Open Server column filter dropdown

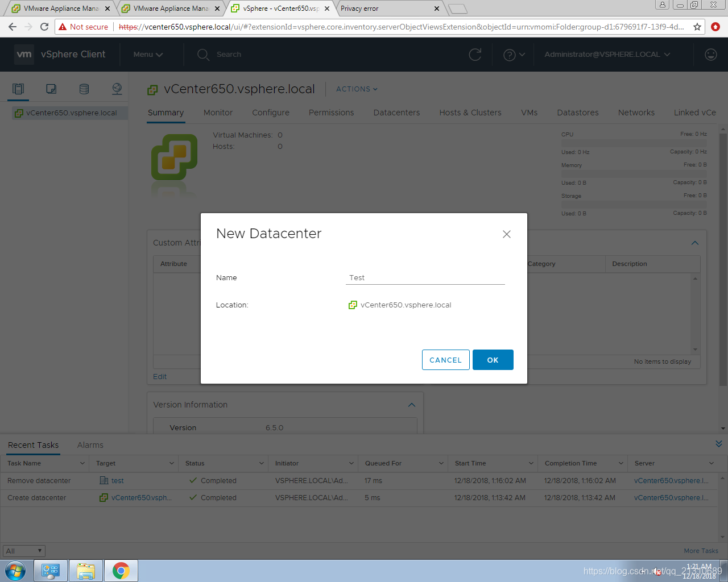coord(711,463)
